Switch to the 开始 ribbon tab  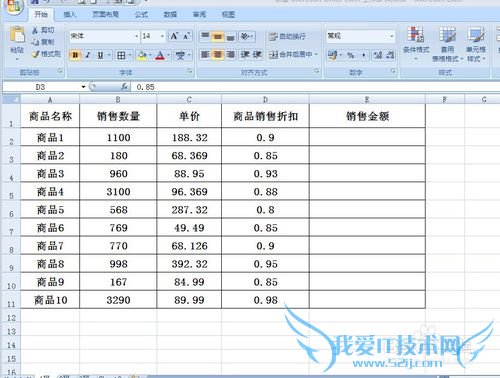(x=41, y=14)
